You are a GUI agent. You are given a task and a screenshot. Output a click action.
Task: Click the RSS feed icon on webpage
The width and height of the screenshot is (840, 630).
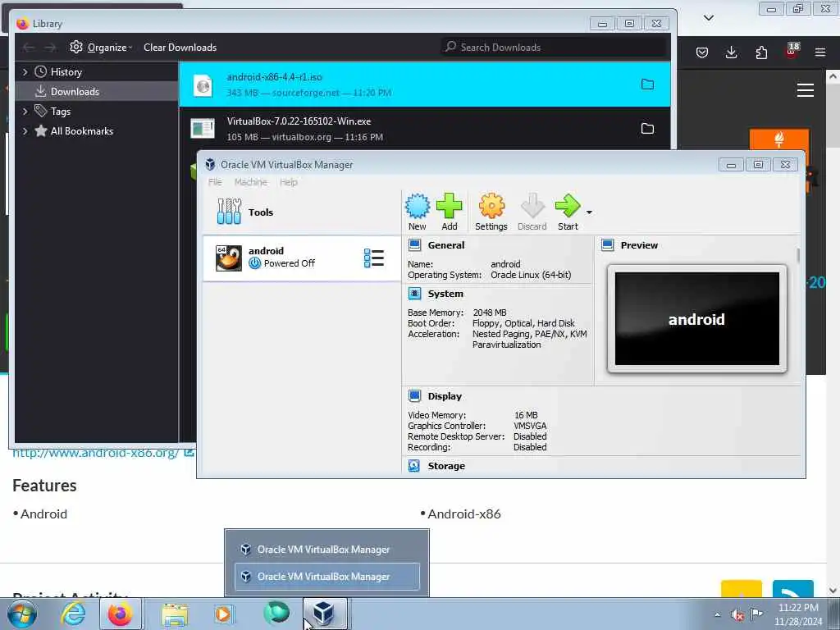click(793, 589)
